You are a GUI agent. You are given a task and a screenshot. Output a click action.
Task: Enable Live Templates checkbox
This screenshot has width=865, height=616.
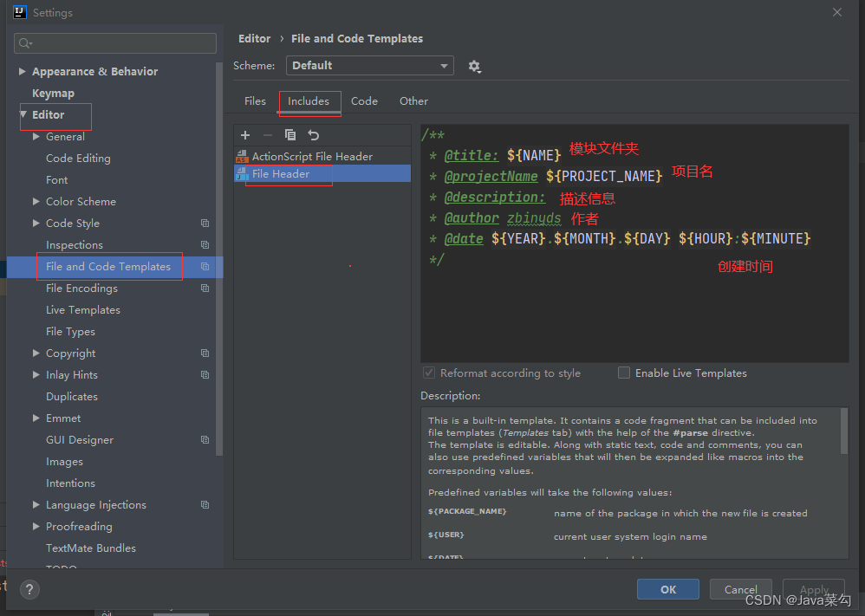coord(624,373)
